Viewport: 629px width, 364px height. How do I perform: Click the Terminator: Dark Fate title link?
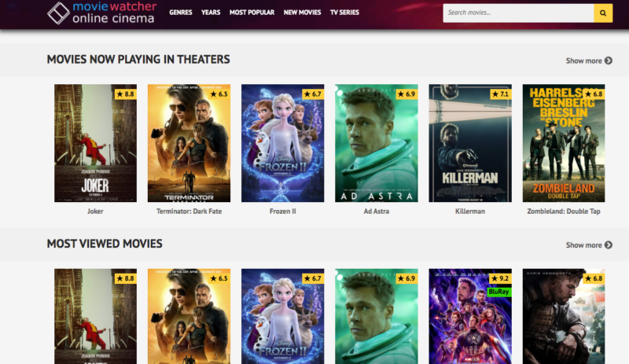189,211
